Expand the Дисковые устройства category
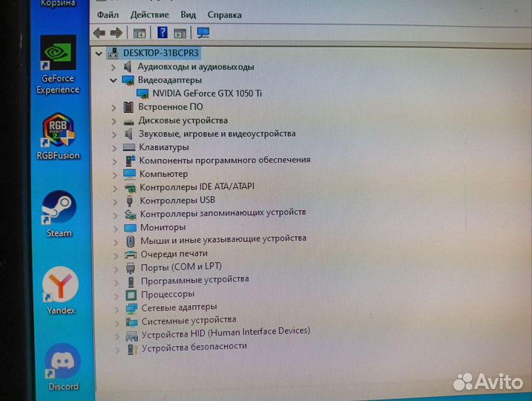 tap(114, 120)
